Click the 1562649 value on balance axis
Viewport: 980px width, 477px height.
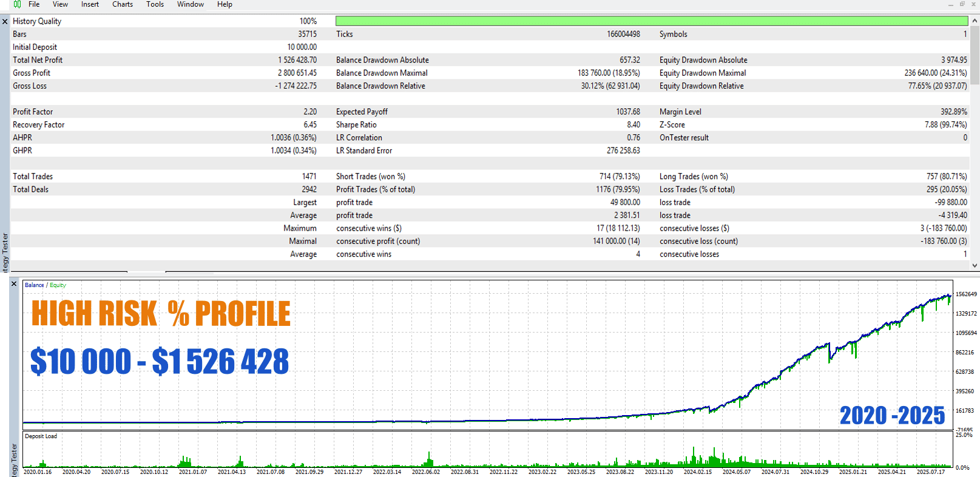click(x=966, y=294)
